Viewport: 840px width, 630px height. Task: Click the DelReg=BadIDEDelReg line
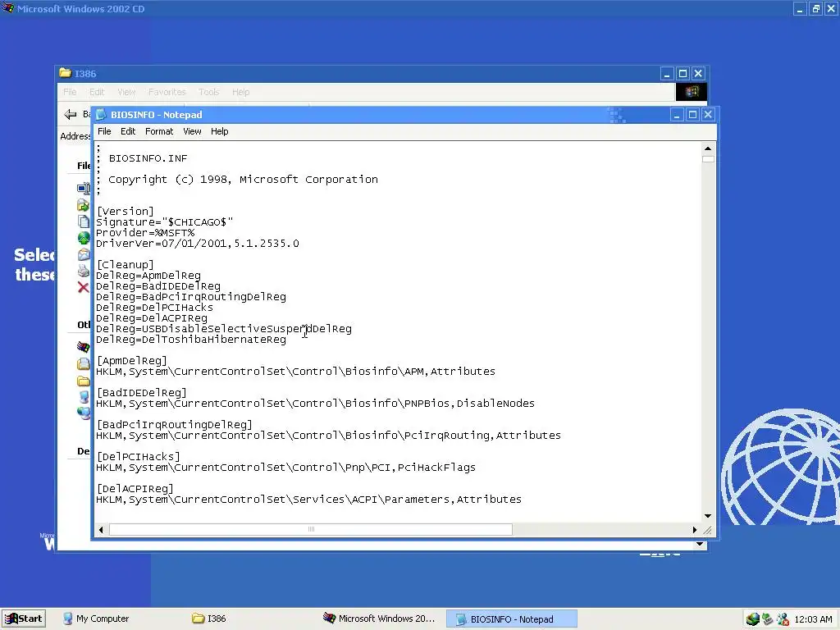pyautogui.click(x=158, y=286)
